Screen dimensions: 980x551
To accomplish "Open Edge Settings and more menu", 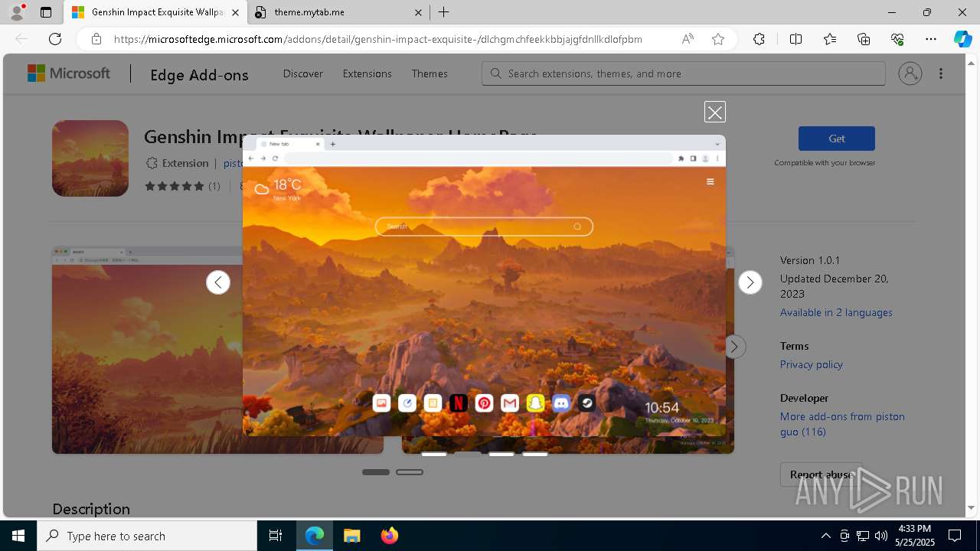I will 931,39.
